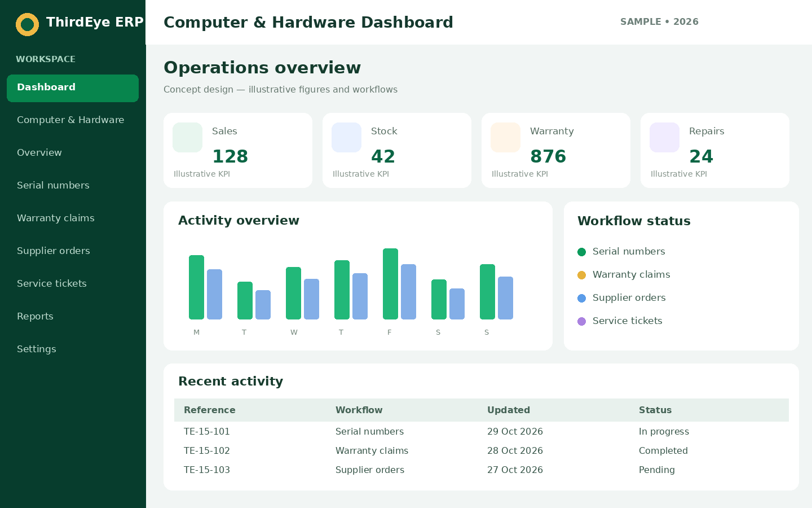Click the ThirdEye ERP ring logo
812x508 pixels.
[x=27, y=24]
